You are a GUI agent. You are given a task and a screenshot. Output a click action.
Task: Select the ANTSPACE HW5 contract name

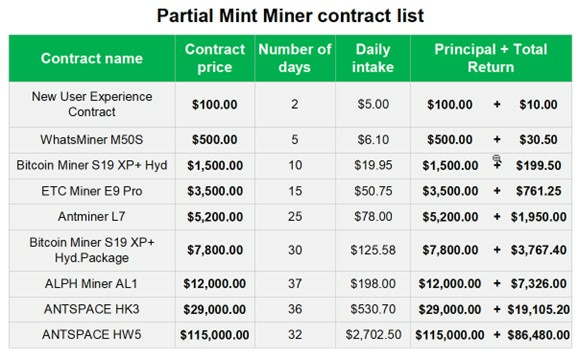pyautogui.click(x=92, y=335)
